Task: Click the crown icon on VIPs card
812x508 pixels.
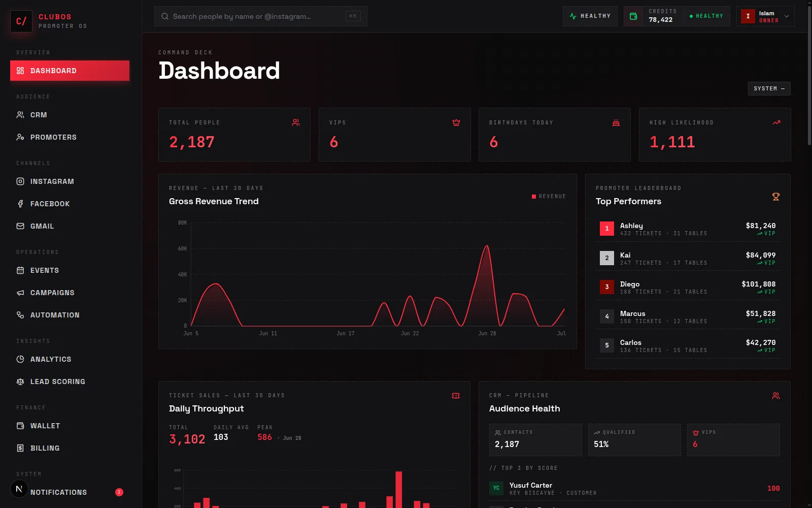Action: (x=456, y=122)
